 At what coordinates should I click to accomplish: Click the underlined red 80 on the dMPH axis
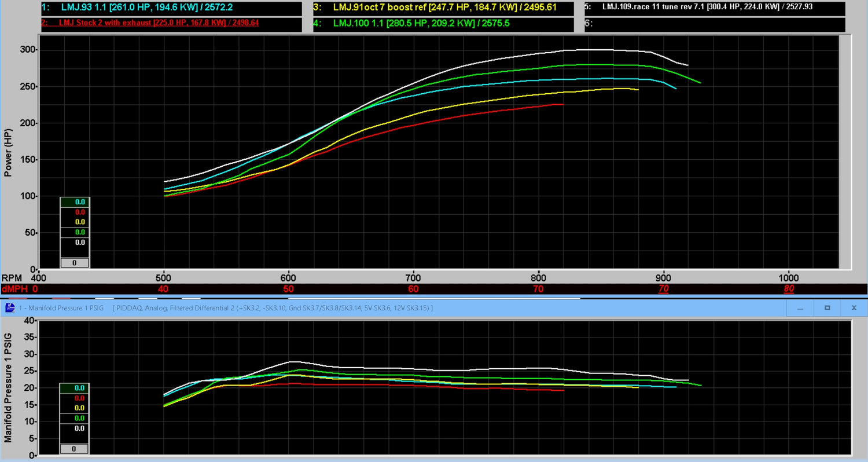(789, 288)
